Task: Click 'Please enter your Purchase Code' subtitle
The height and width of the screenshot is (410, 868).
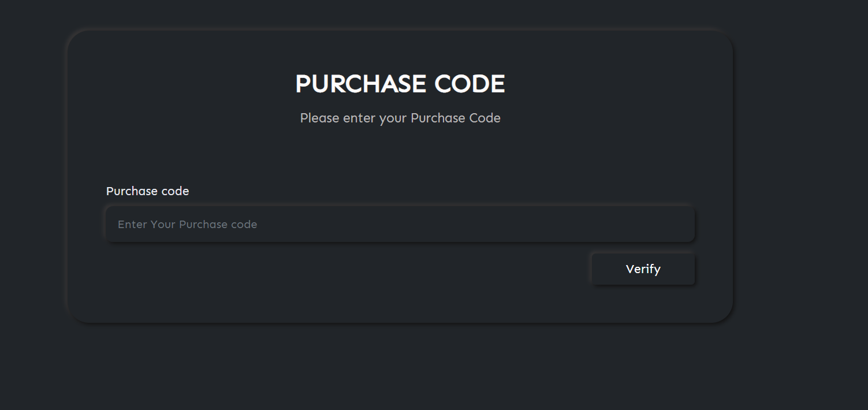Action: point(400,118)
